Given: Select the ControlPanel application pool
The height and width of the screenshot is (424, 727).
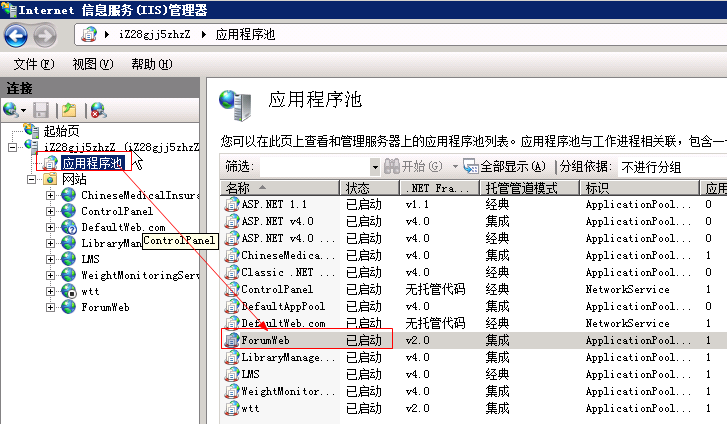Looking at the screenshot, I should click(473, 289).
